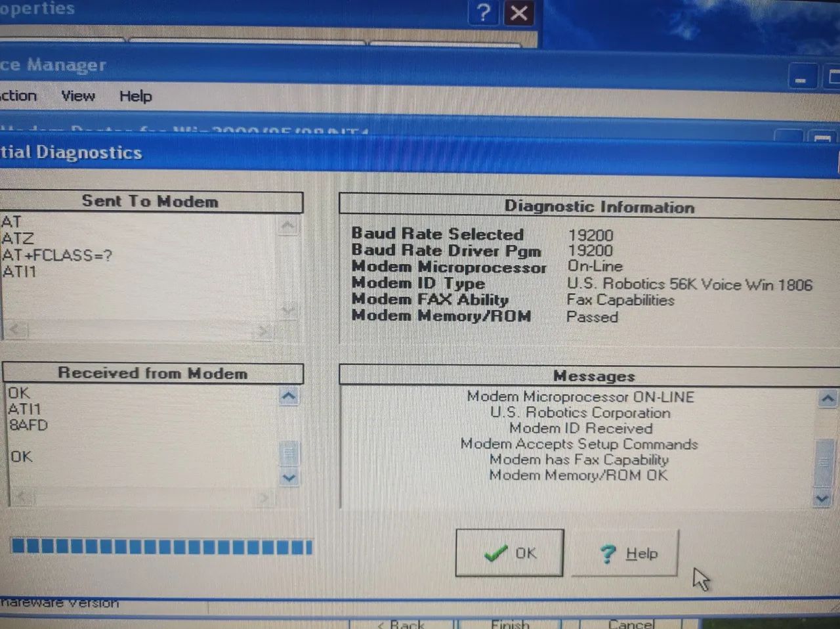This screenshot has width=840, height=629.
Task: Click the Fax Capabilities value
Action: coord(620,300)
